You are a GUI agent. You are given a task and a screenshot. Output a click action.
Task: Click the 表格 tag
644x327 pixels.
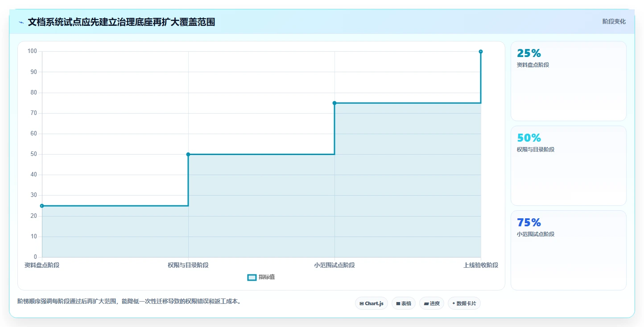click(404, 303)
